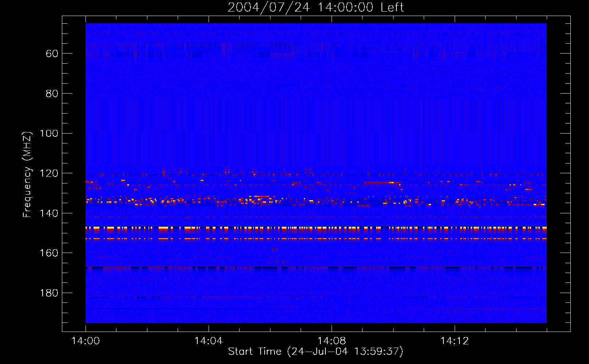The height and width of the screenshot is (364, 589).
Task: Click the bright yellow emission band near 147 MHz
Action: click(x=316, y=229)
